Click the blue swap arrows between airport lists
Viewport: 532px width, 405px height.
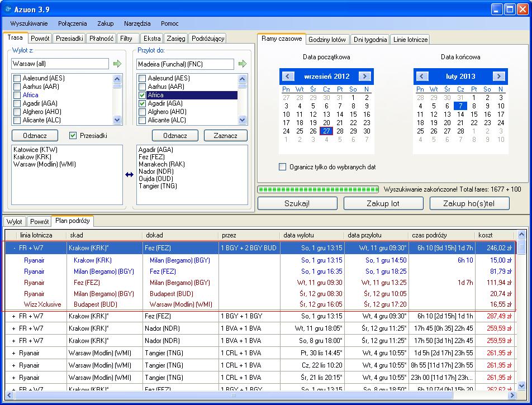[129, 175]
